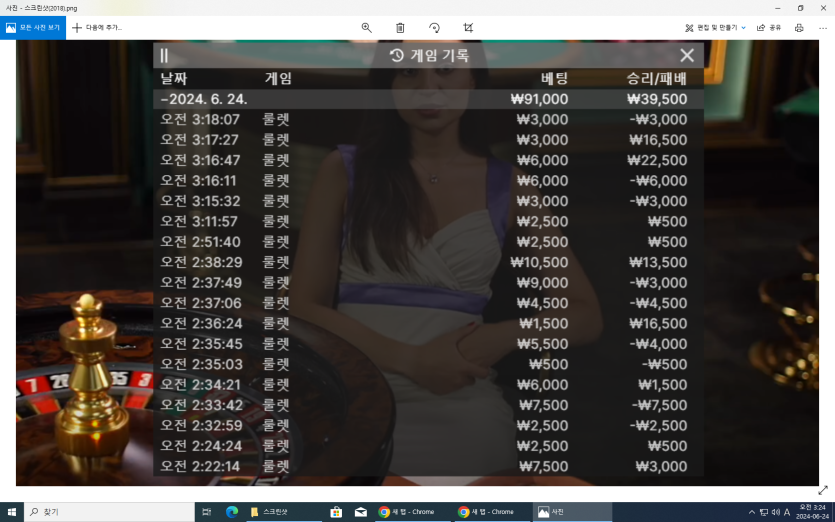Rotate the image with the rotate icon
The height and width of the screenshot is (522, 835).
(x=435, y=28)
